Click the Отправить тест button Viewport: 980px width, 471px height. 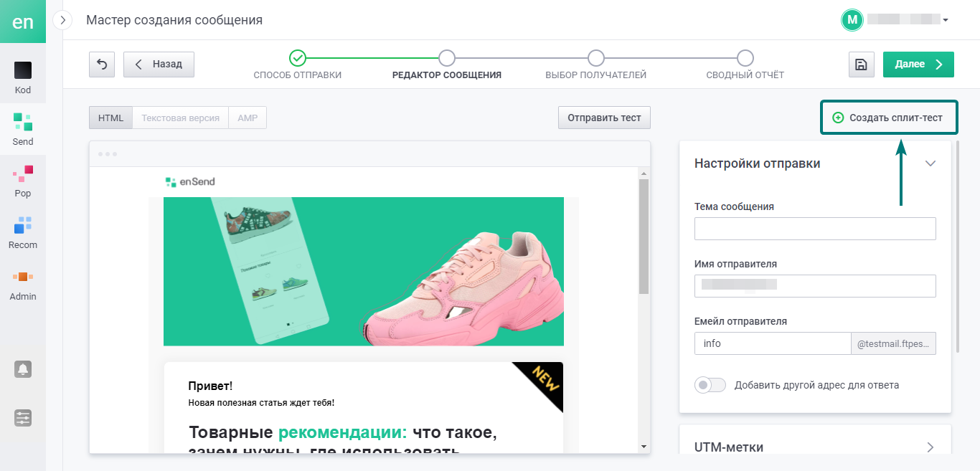click(604, 118)
